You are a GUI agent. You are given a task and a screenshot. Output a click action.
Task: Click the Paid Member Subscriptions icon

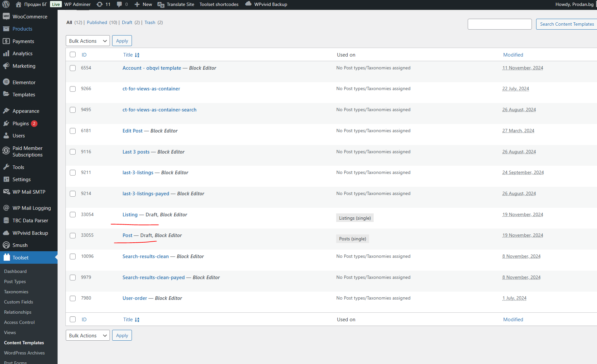pos(6,151)
